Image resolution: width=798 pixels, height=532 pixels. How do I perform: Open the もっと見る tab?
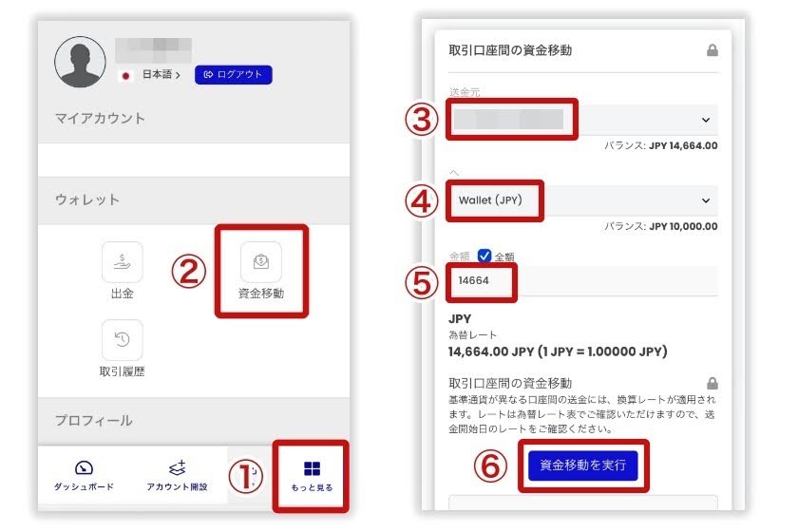coord(312,477)
